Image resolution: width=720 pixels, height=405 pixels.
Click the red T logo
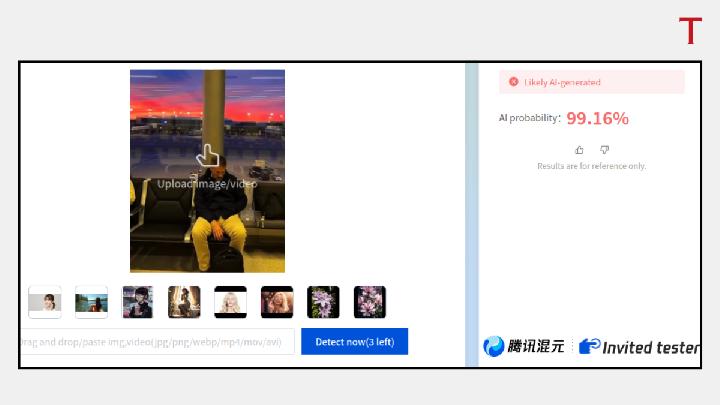tap(690, 32)
